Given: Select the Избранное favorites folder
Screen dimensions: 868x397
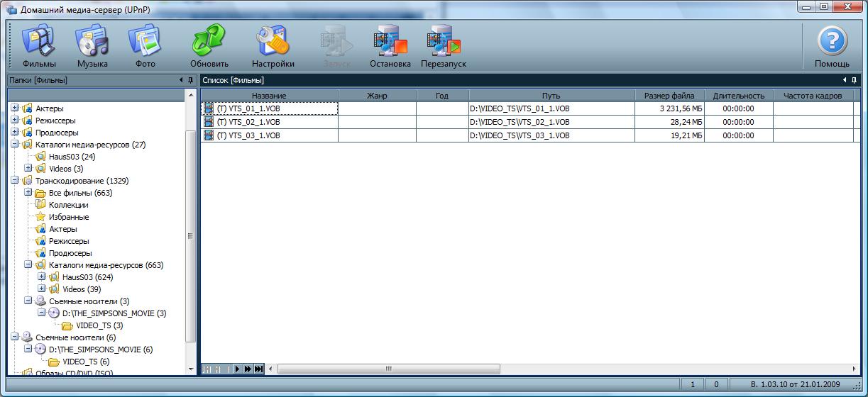Looking at the screenshot, I should [68, 217].
